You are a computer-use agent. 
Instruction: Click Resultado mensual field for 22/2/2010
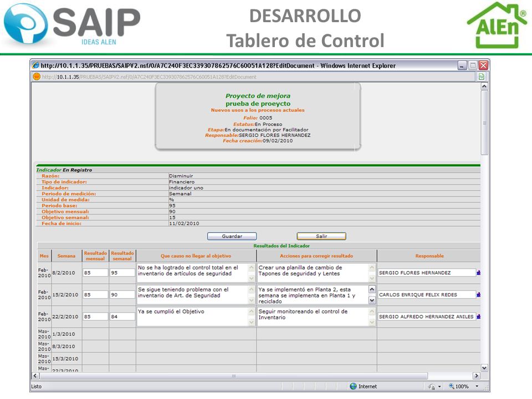click(95, 316)
